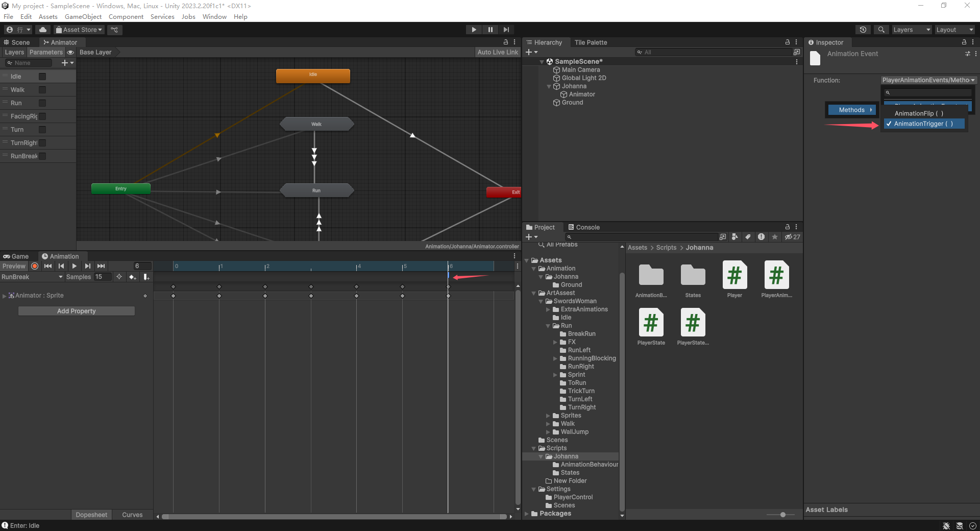Expand the Sprint folder
Viewport: 980px width, 531px height.
coord(555,375)
